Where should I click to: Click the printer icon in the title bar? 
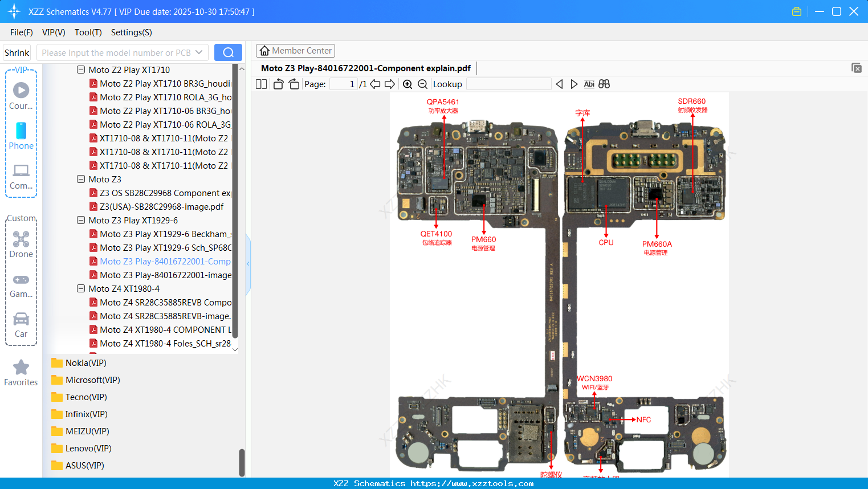[796, 11]
